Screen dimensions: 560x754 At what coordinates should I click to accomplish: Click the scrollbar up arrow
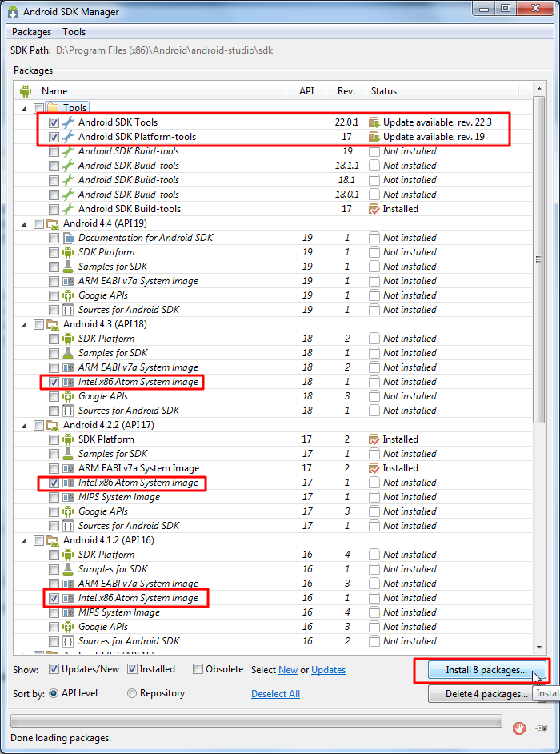(x=539, y=89)
